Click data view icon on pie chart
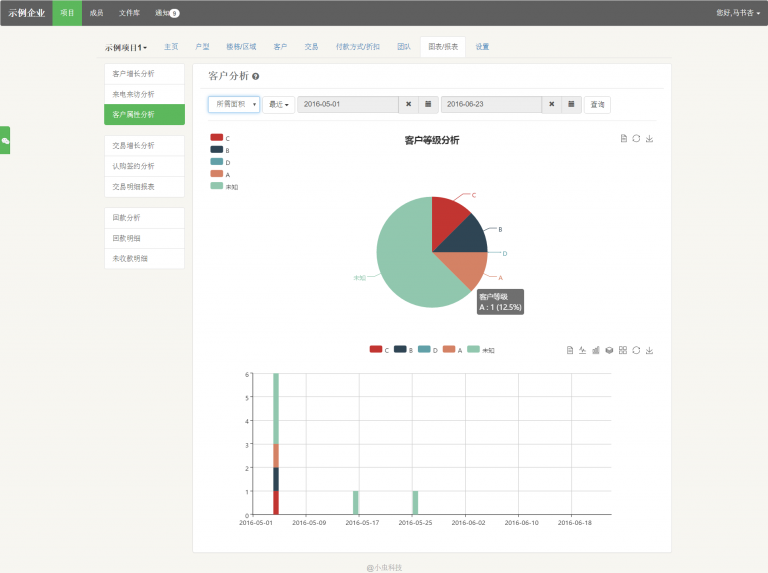The image size is (768, 573). [623, 138]
